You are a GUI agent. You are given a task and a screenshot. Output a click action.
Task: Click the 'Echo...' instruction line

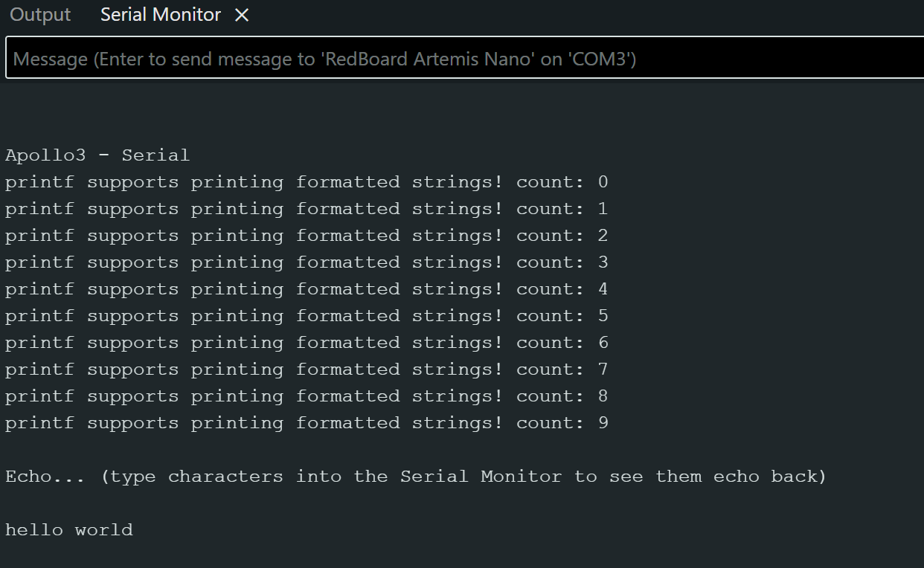[x=414, y=476]
